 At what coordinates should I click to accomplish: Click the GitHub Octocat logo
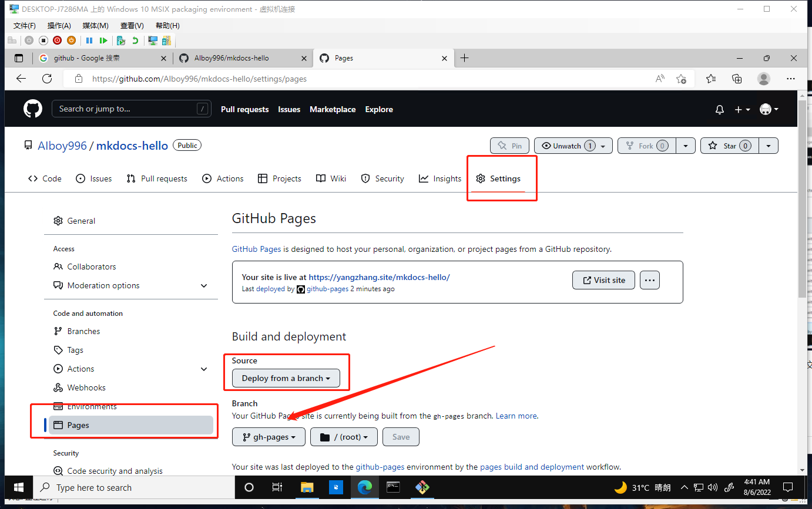tap(33, 109)
